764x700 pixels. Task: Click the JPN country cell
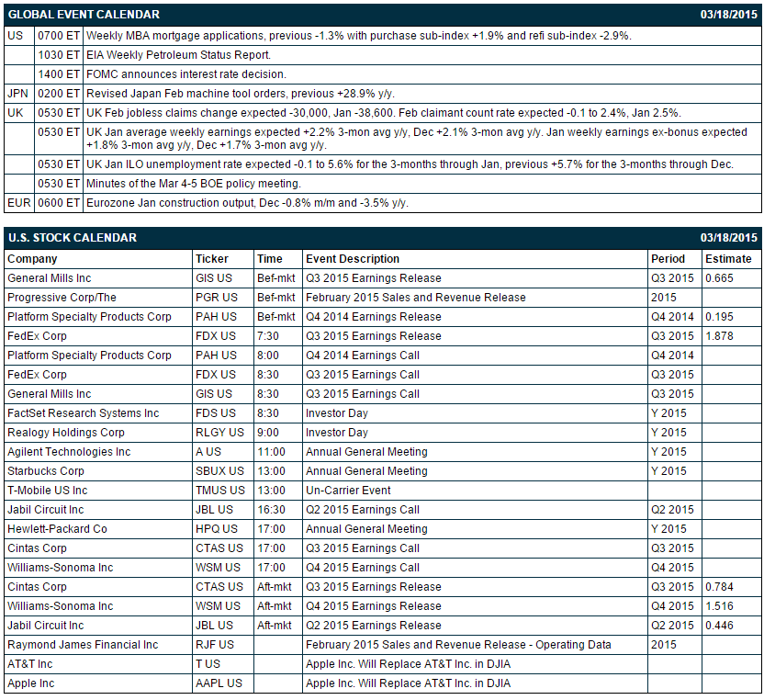coord(18,94)
